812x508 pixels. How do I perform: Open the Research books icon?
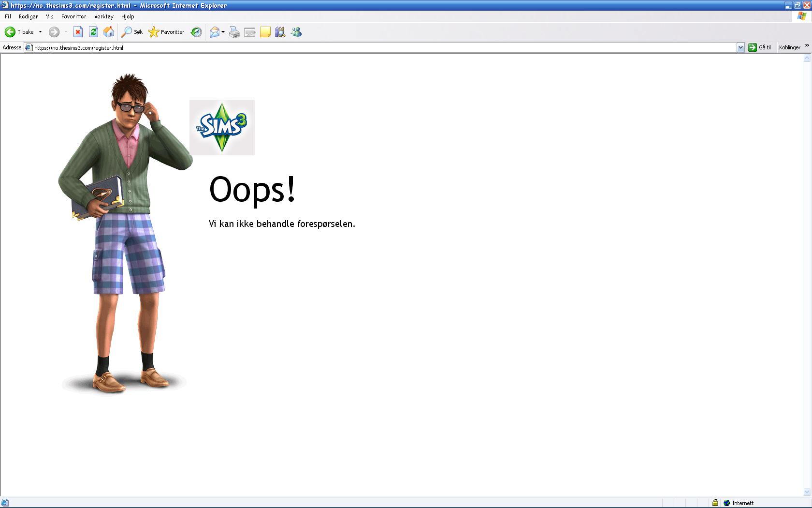click(x=280, y=32)
